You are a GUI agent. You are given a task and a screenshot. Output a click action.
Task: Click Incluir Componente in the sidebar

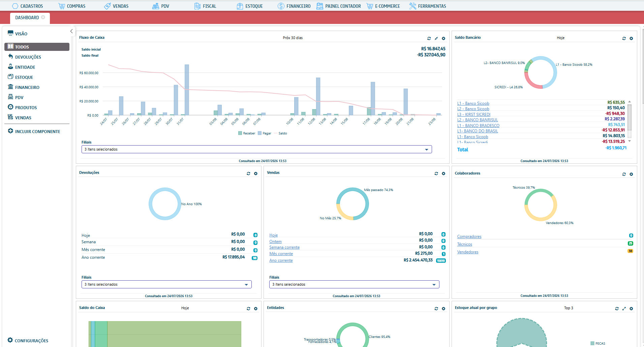[34, 131]
